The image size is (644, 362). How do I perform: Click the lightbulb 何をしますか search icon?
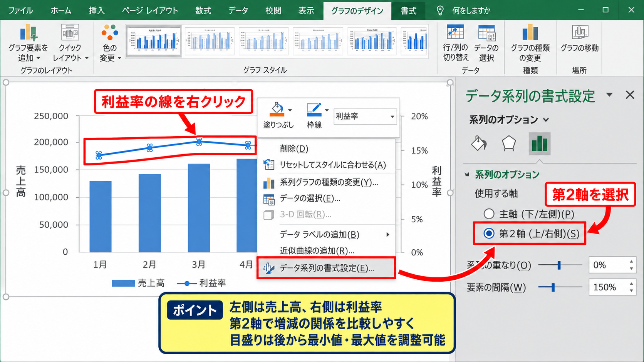point(440,10)
